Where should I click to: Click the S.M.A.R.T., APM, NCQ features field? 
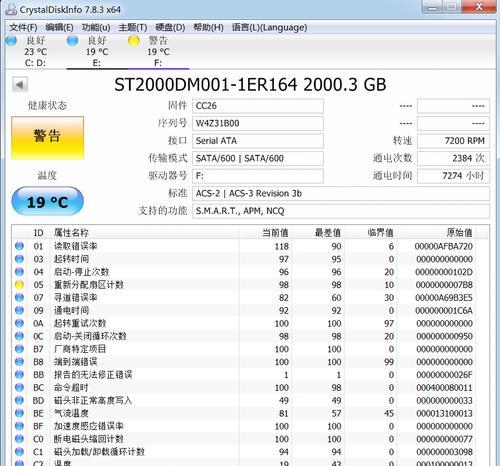click(x=341, y=211)
